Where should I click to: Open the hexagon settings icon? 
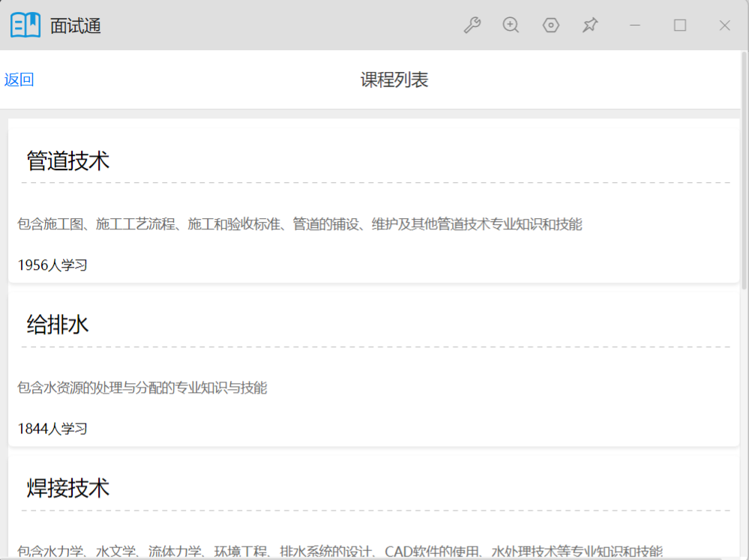551,25
